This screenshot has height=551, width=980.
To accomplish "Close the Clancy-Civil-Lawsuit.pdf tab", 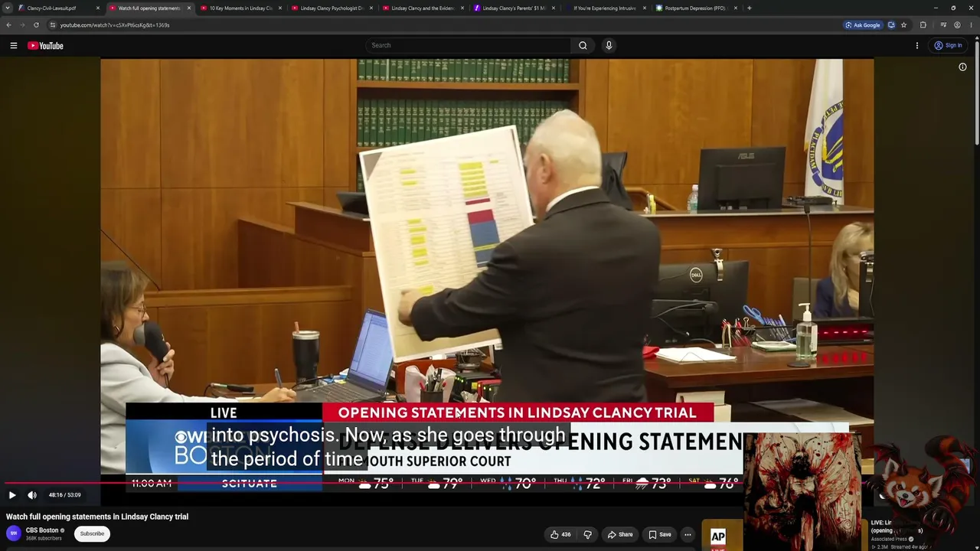I will [x=98, y=8].
